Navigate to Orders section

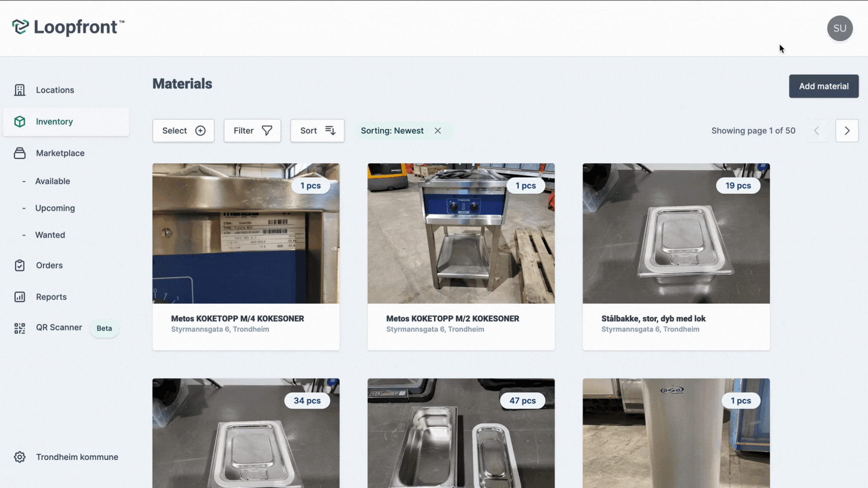point(49,265)
